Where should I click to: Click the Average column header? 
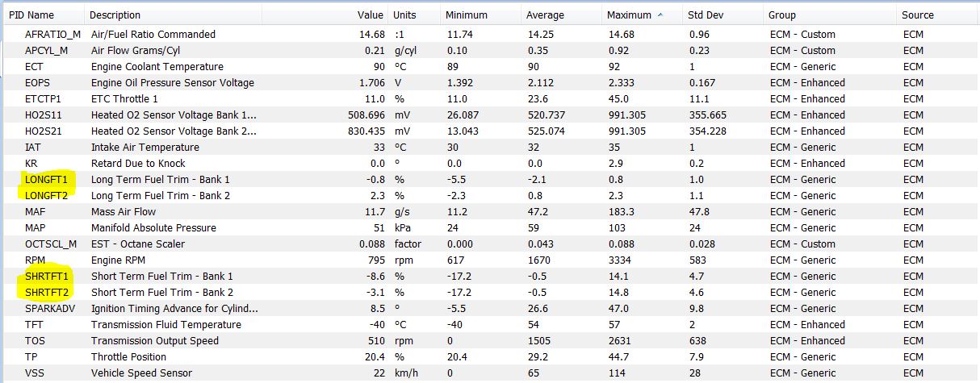tap(545, 15)
